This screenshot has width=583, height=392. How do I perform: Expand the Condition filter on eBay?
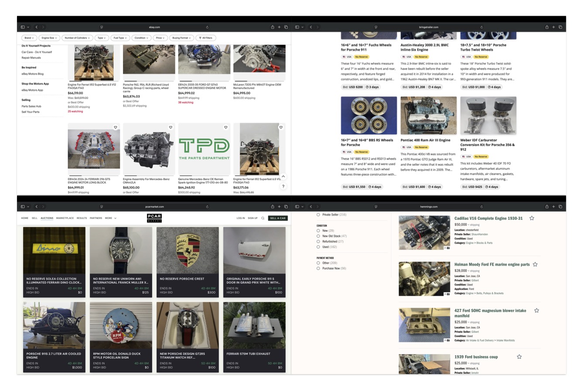click(141, 38)
